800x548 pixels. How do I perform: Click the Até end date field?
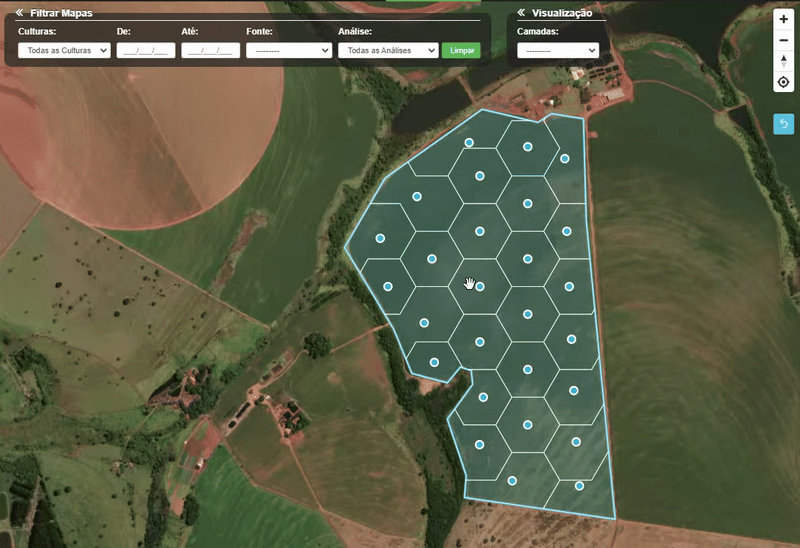click(211, 50)
